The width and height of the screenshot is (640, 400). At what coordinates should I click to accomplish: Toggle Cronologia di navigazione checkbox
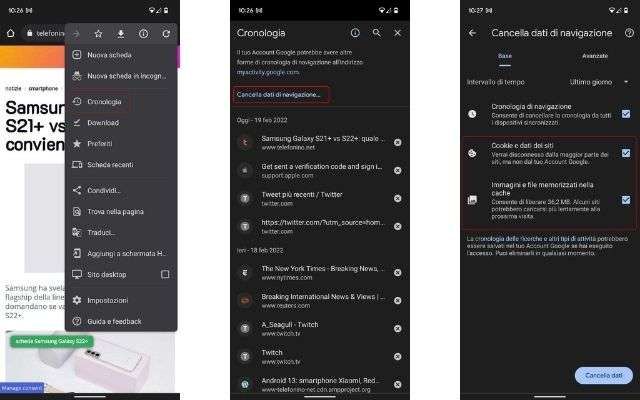tap(626, 114)
